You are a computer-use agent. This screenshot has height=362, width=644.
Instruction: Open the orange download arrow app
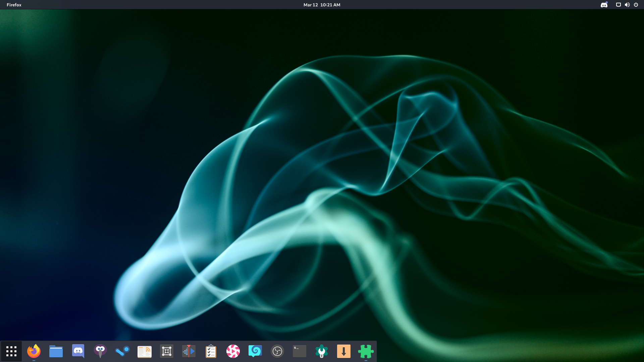click(343, 351)
